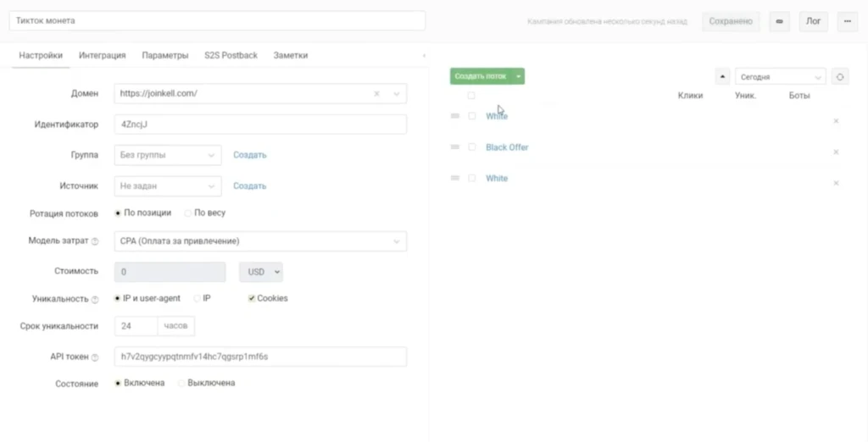Image resolution: width=868 pixels, height=442 pixels.
Task: Open the Black Offer stream link
Action: tap(507, 147)
